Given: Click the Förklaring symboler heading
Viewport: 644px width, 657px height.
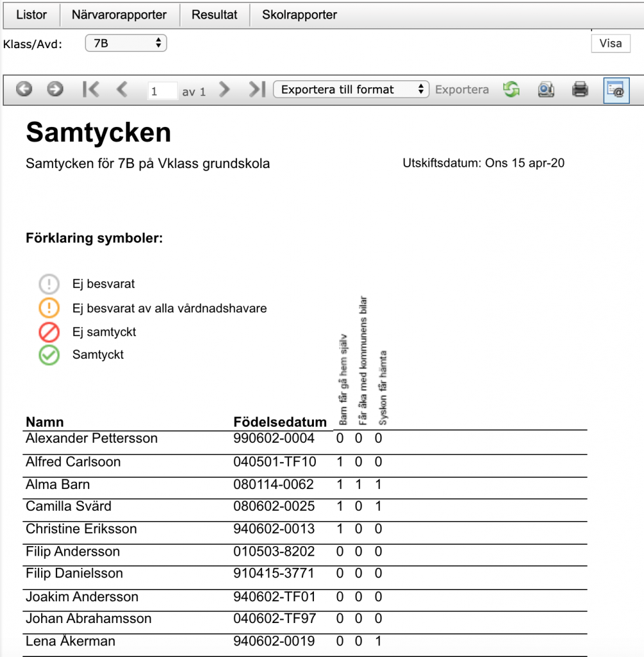Looking at the screenshot, I should pos(94,238).
